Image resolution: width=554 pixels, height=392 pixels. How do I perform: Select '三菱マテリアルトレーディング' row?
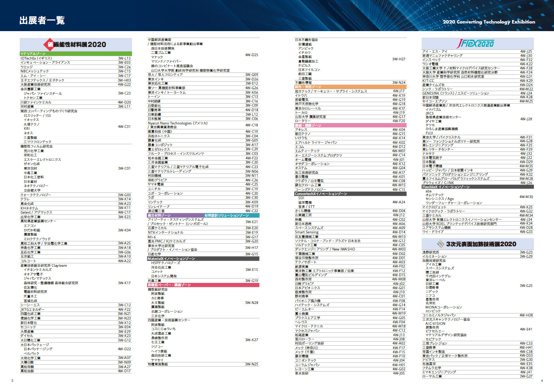203,172
